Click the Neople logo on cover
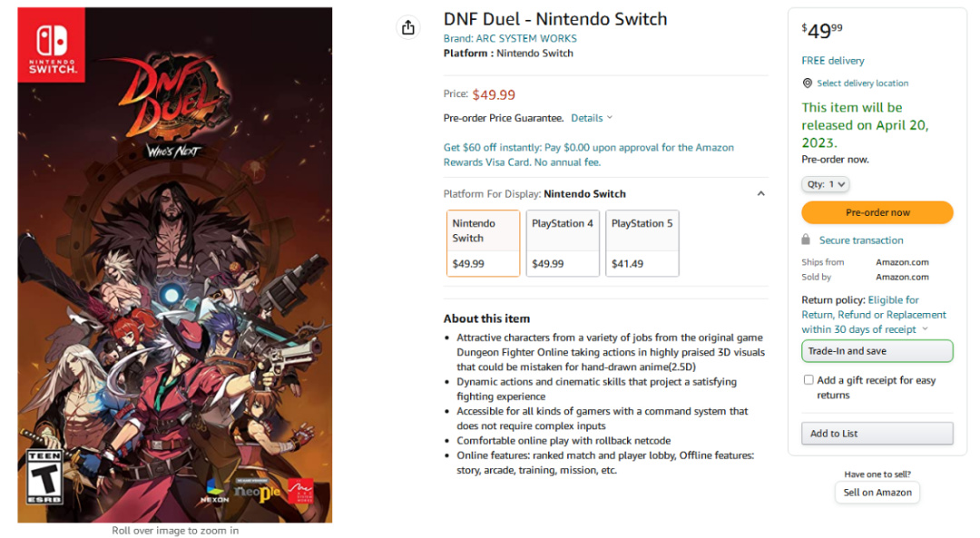980x538 pixels. click(x=258, y=492)
